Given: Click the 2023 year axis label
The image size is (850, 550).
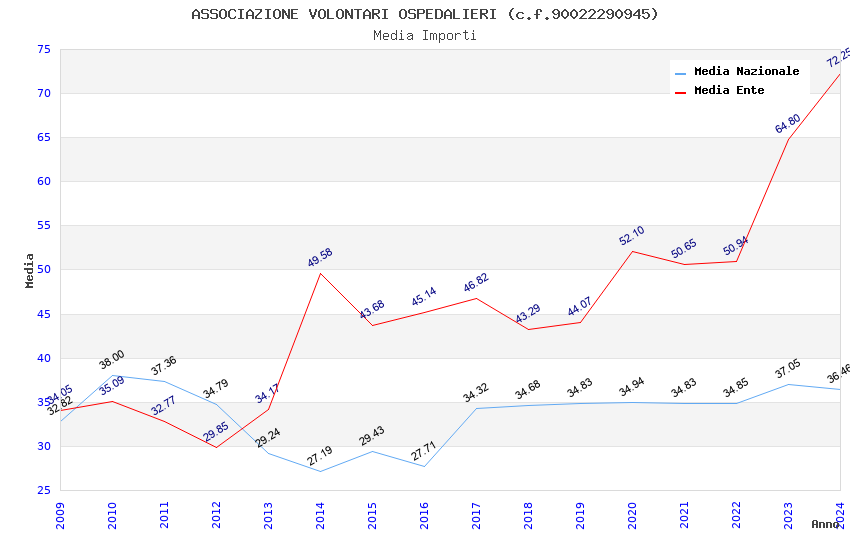Looking at the screenshot, I should 788,515.
